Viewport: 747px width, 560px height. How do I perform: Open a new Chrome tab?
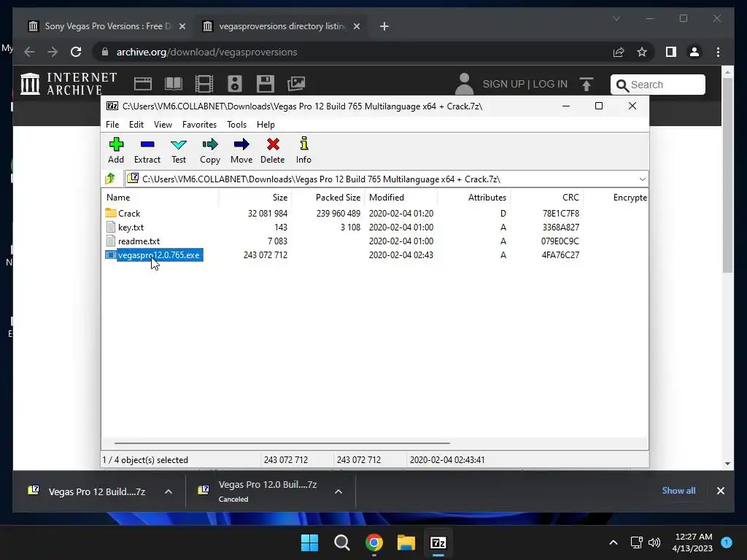click(384, 26)
